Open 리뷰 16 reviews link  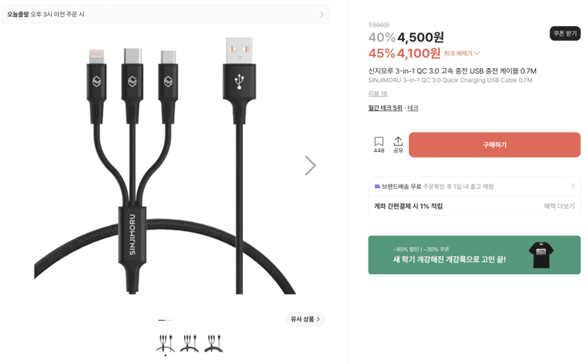tap(378, 94)
